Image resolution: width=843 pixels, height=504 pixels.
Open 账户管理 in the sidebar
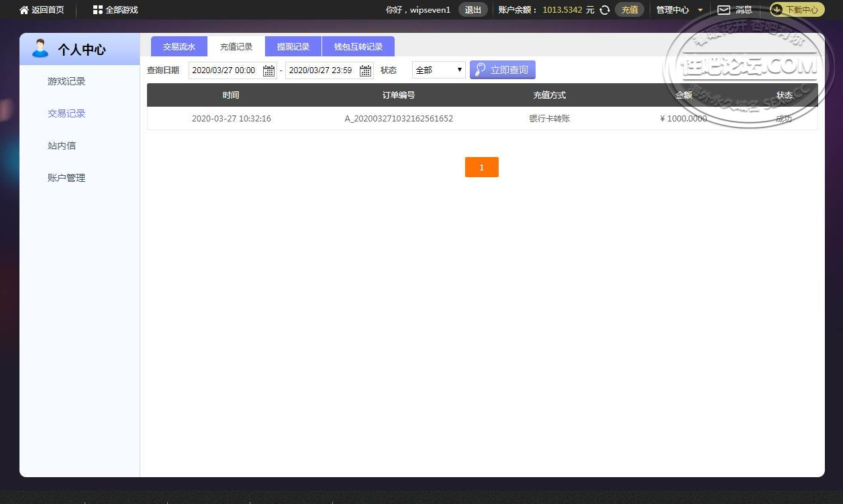click(x=66, y=178)
